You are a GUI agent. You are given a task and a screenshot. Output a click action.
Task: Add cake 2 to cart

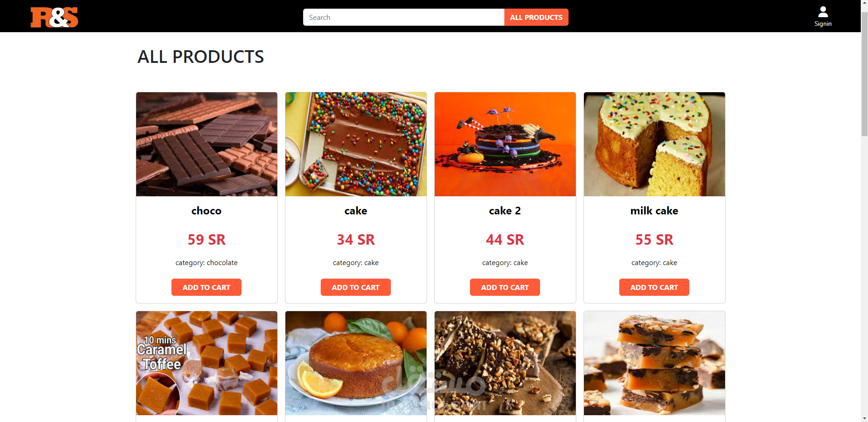[505, 287]
